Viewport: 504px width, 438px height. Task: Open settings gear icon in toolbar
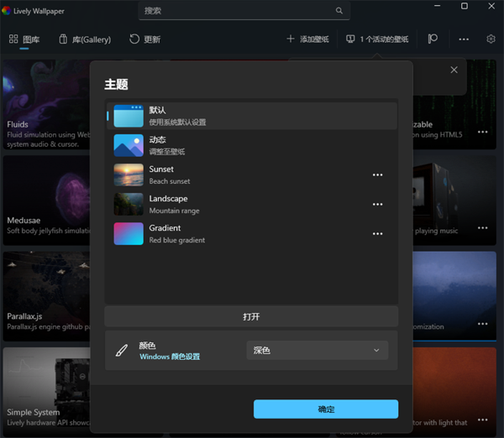(491, 39)
